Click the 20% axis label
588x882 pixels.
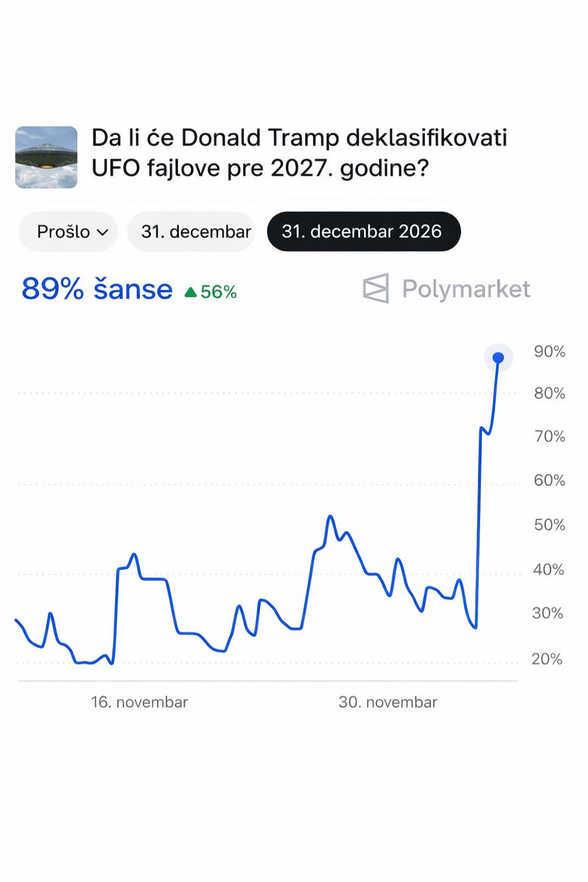pos(547,659)
